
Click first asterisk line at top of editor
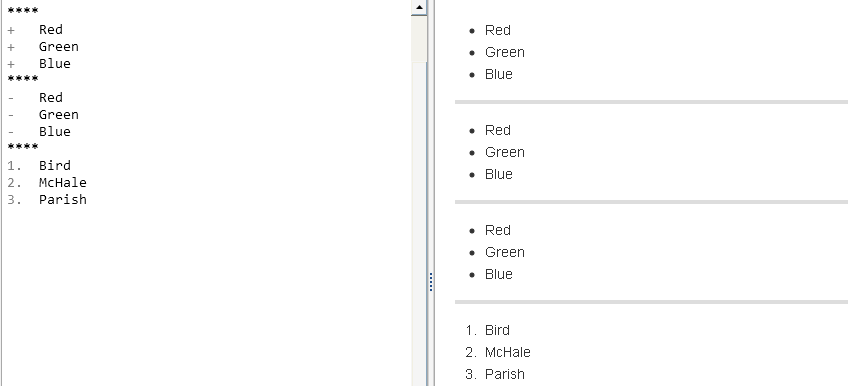[23, 11]
